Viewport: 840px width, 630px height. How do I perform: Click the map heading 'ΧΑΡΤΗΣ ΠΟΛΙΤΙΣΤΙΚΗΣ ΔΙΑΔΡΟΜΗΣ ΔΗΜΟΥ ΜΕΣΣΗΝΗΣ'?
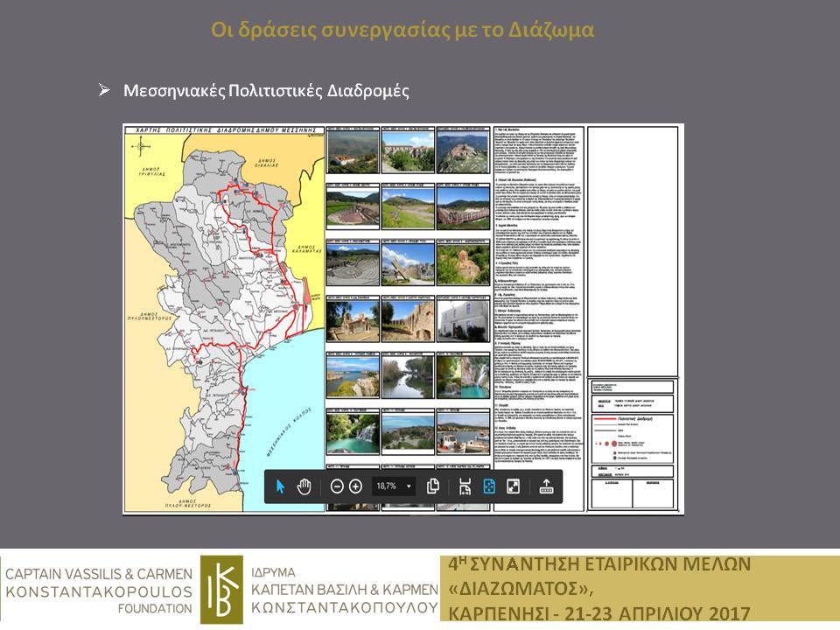pyautogui.click(x=224, y=130)
